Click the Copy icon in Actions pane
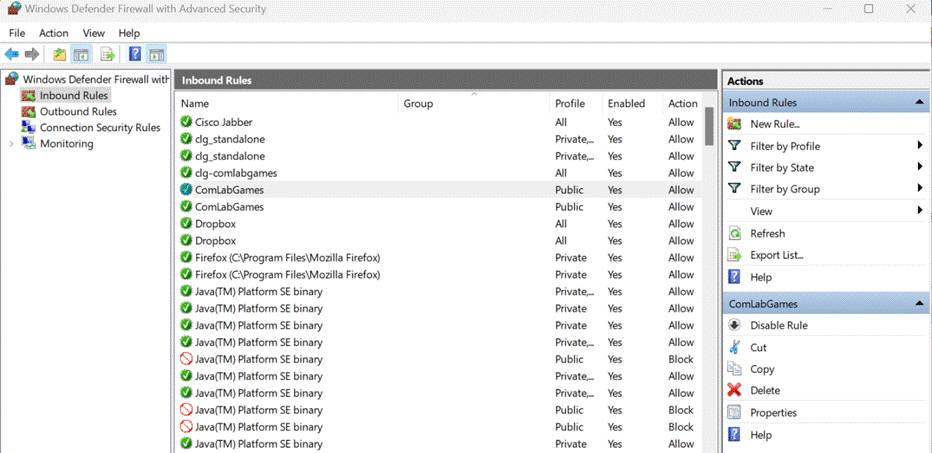The width and height of the screenshot is (932, 453). (735, 369)
